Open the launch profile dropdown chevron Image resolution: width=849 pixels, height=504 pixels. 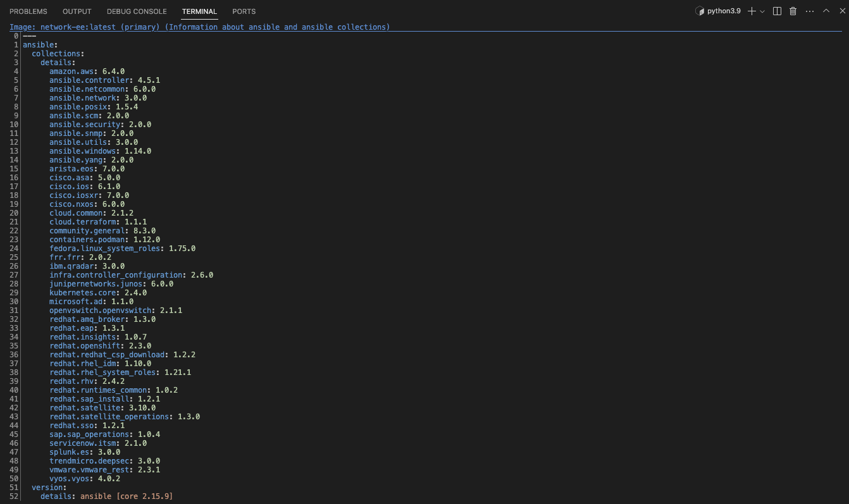762,11
